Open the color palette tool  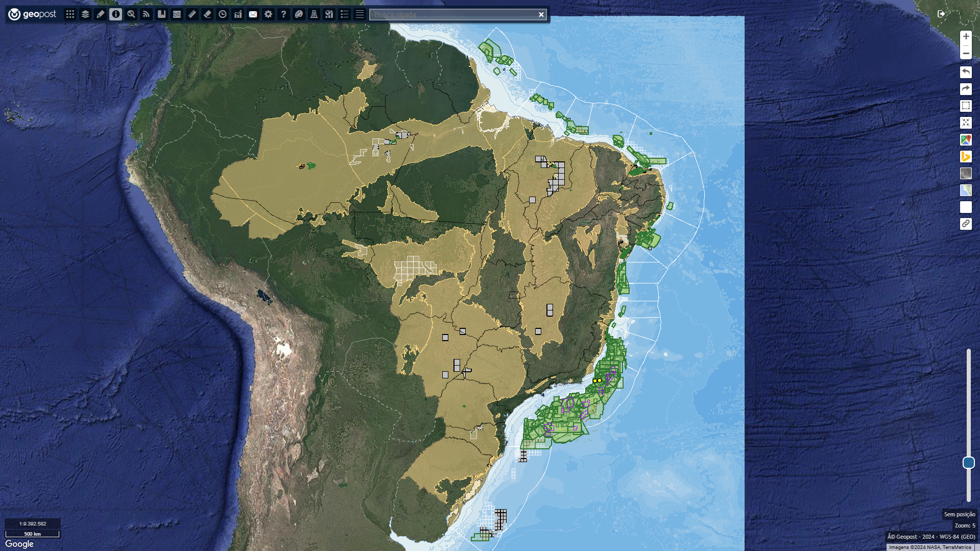click(x=299, y=14)
